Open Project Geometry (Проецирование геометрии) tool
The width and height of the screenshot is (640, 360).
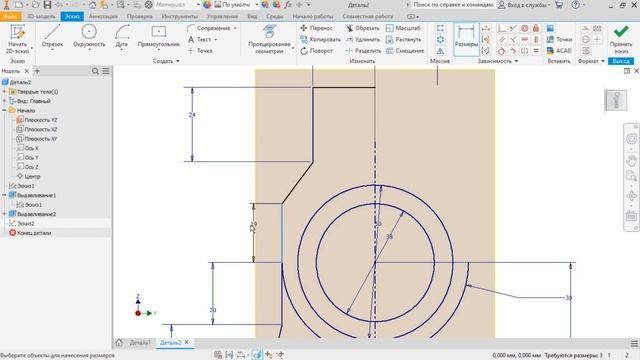click(269, 39)
